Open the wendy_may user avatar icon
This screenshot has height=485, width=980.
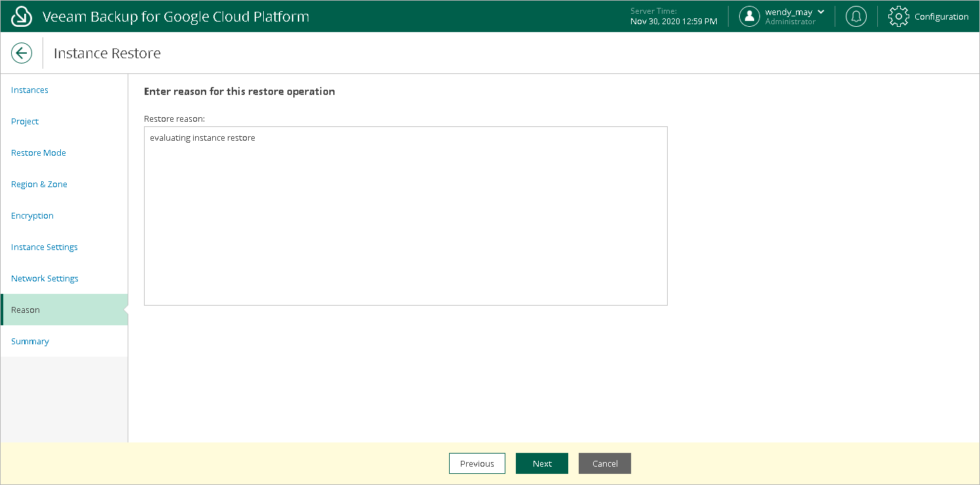[x=750, y=16]
